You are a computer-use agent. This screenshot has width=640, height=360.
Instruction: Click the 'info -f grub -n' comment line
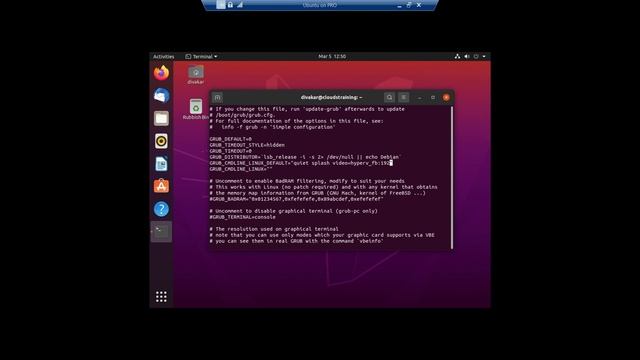point(272,127)
